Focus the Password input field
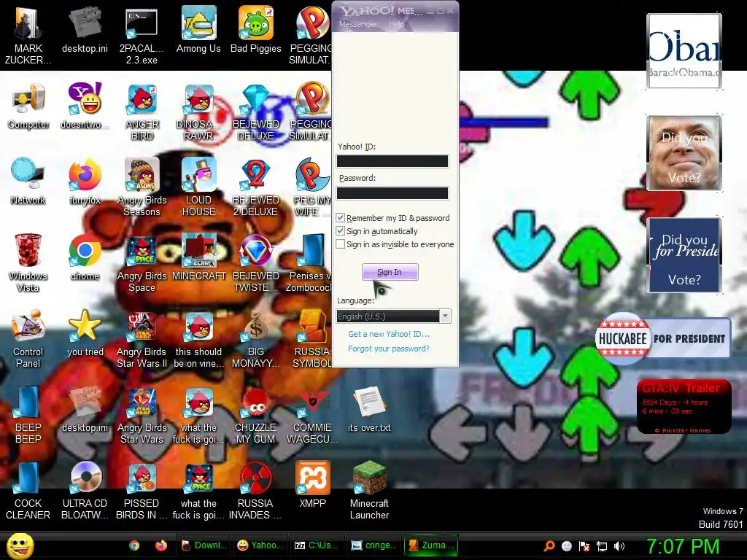The height and width of the screenshot is (560, 747). tap(392, 192)
